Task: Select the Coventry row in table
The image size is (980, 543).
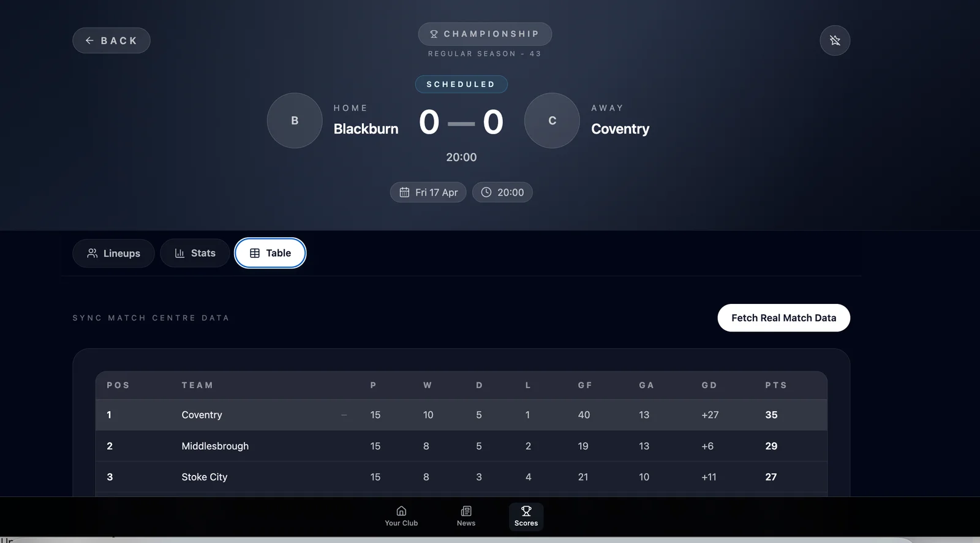Action: [461, 415]
